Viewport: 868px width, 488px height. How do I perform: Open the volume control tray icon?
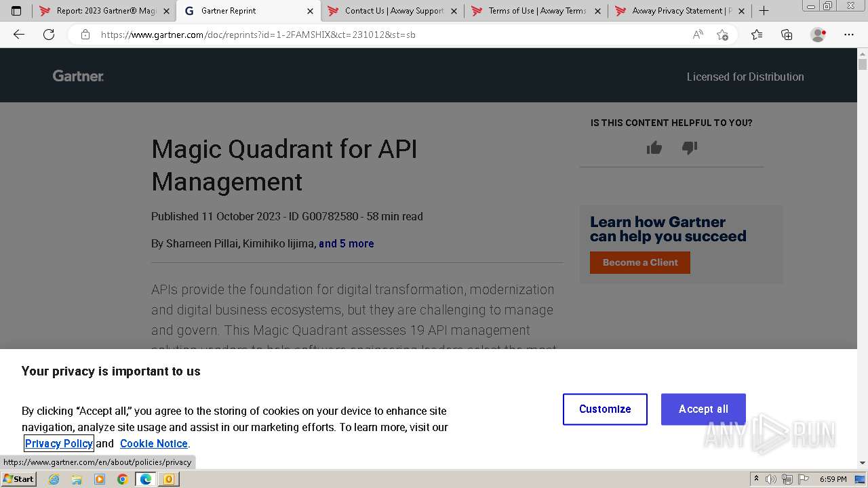771,479
